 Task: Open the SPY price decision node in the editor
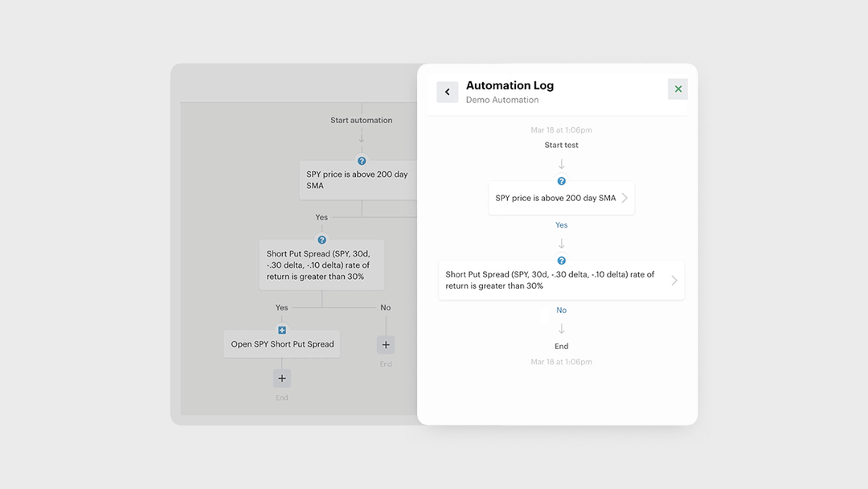pyautogui.click(x=358, y=180)
